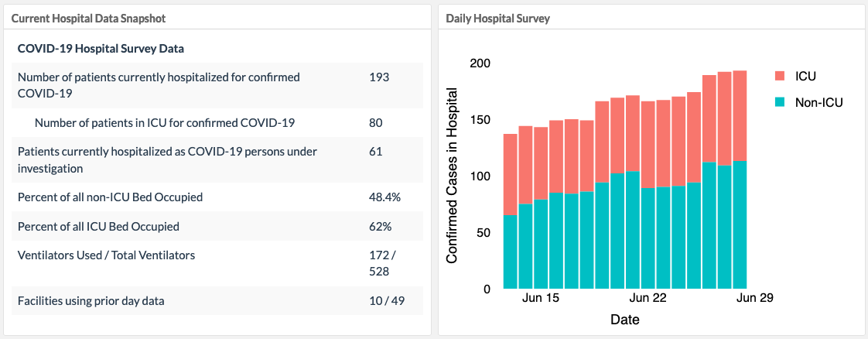
Task: Click the hospitalized confirmed COVID-19 value 193
Action: click(x=379, y=77)
